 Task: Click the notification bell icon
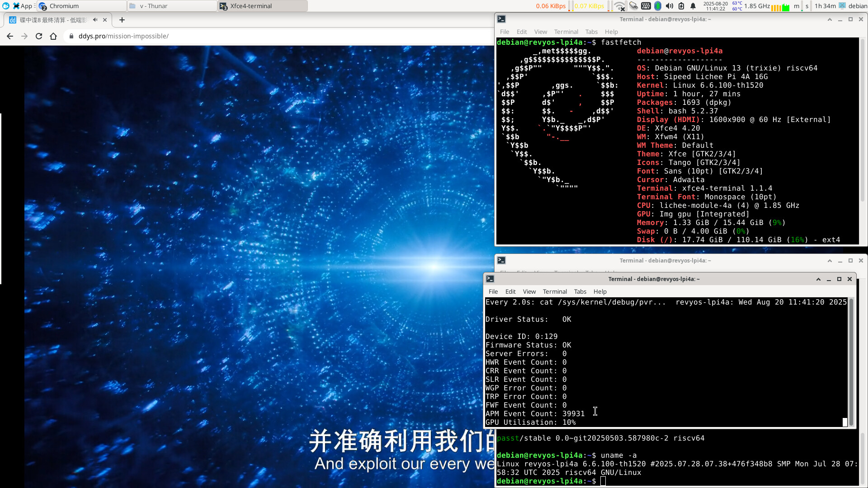(x=693, y=6)
